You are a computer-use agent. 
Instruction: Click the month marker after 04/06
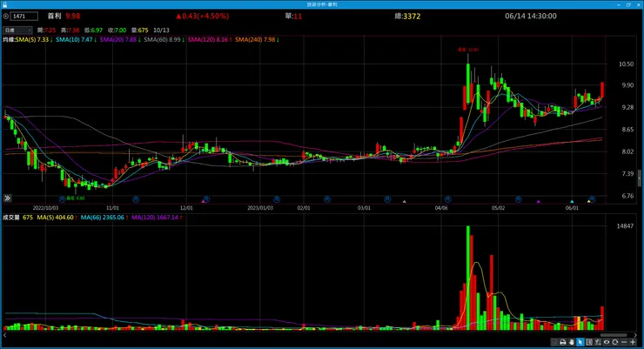pos(447,199)
